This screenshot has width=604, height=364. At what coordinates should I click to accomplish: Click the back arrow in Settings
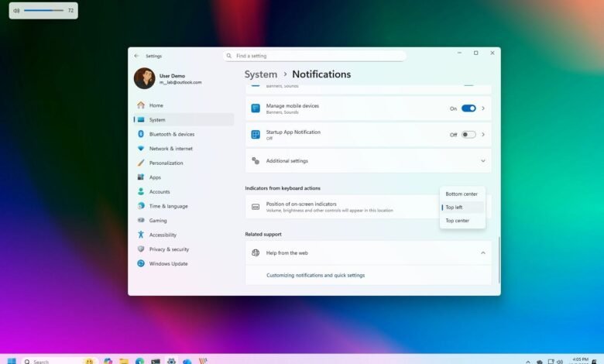tap(136, 56)
